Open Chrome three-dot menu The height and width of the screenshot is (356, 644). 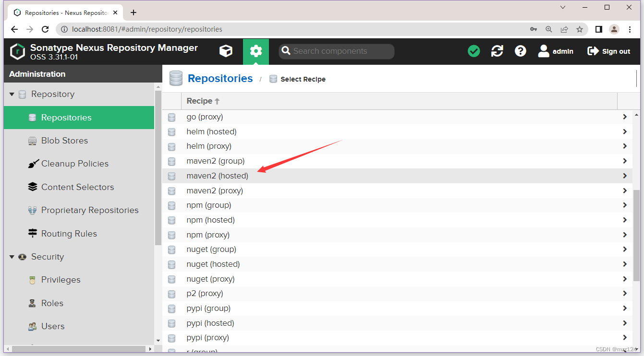click(630, 29)
